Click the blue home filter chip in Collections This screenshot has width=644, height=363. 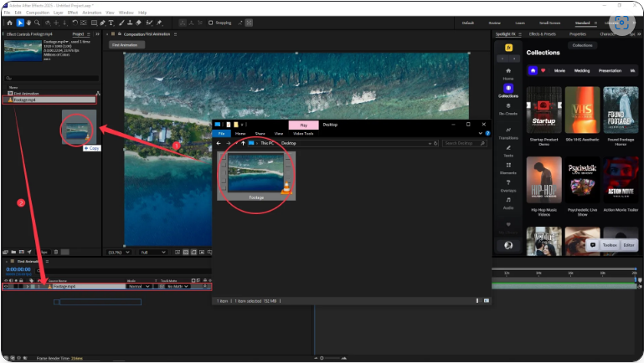pyautogui.click(x=533, y=70)
